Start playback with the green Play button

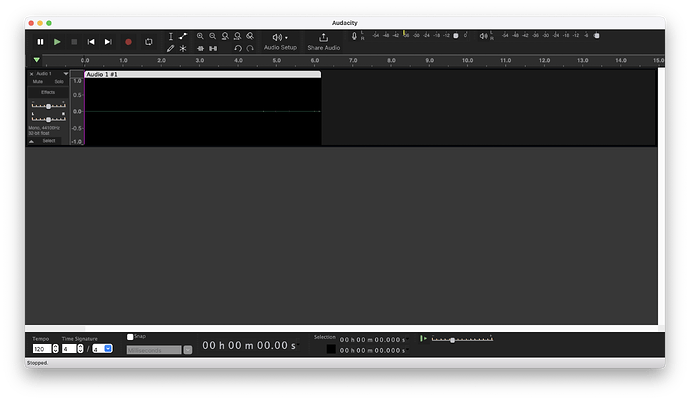click(x=57, y=42)
